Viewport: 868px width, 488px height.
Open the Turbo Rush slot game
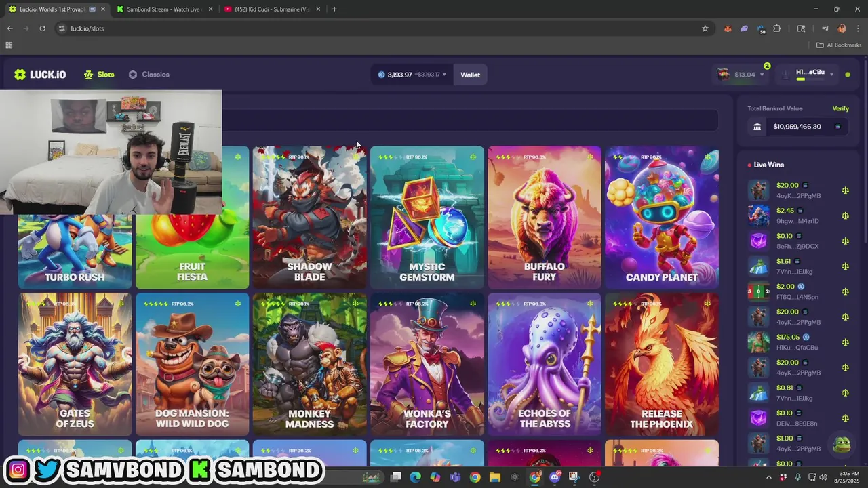75,251
